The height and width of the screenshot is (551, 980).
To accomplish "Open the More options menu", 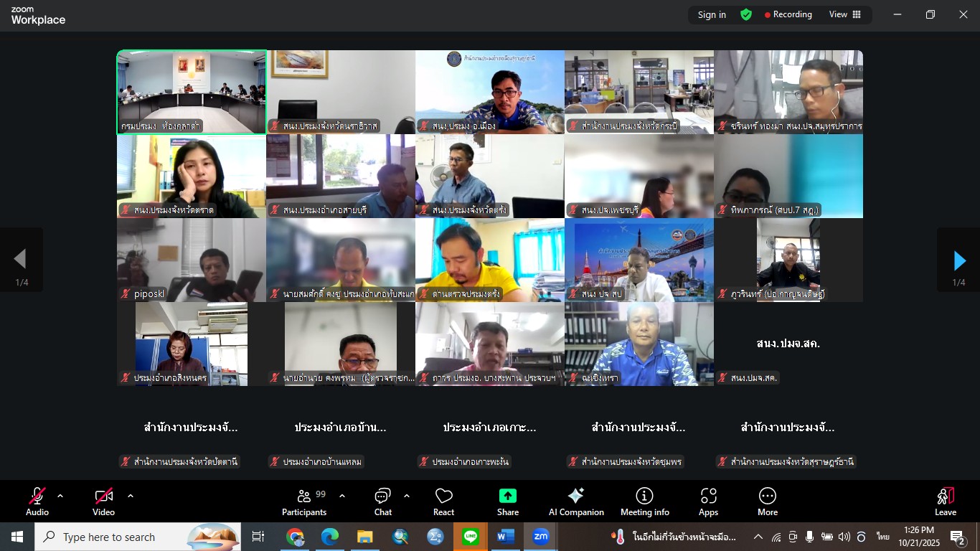I will tap(767, 496).
